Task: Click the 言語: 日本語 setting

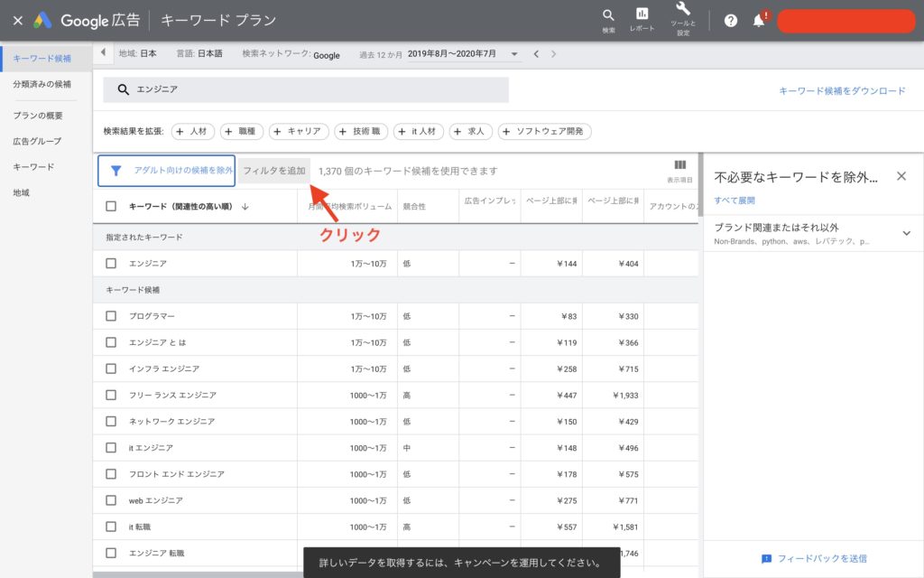Action: (199, 53)
